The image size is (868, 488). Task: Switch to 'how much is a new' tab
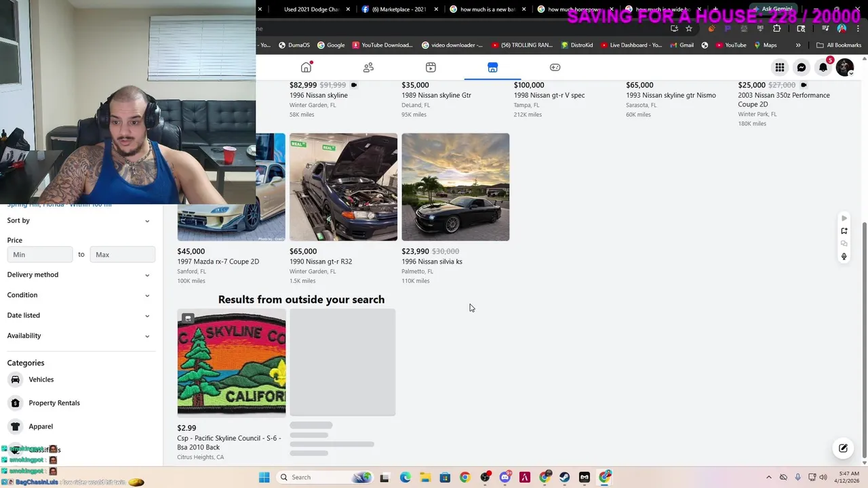point(486,9)
